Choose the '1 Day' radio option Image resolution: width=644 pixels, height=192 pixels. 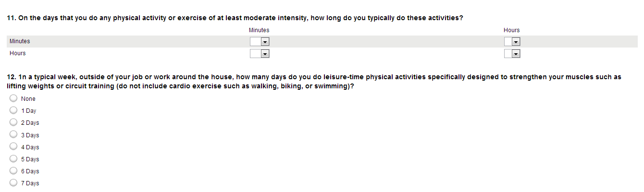(x=13, y=110)
